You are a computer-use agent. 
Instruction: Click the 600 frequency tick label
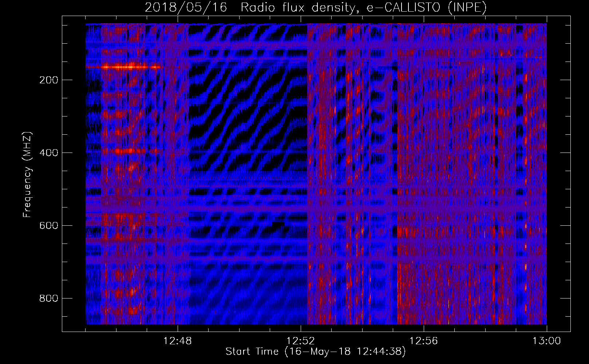point(48,226)
